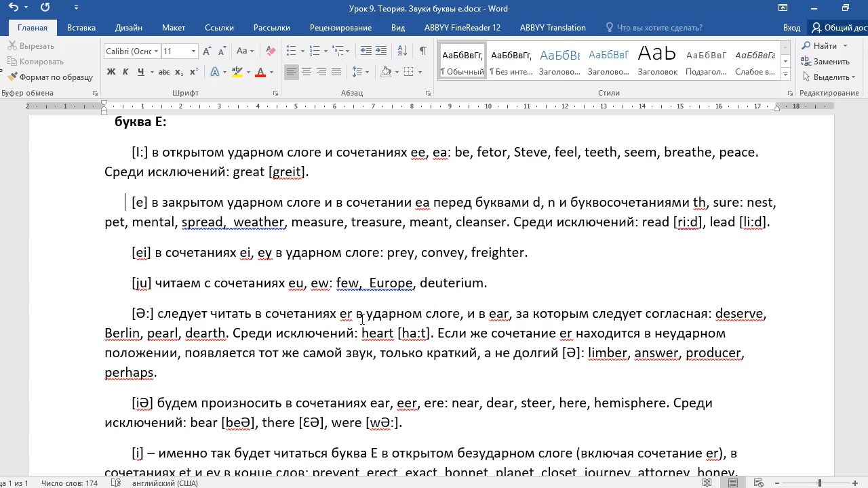
Task: Clear all formatting with the eraser icon
Action: point(271,52)
